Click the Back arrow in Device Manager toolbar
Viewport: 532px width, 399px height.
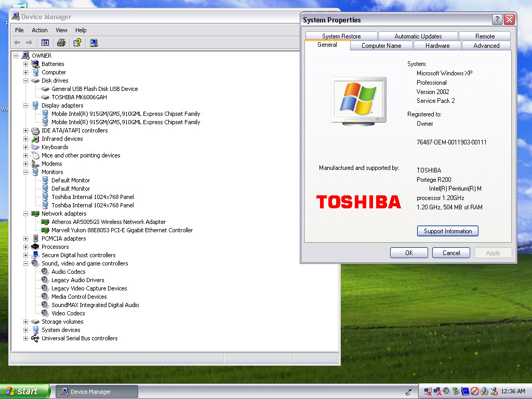(x=17, y=43)
